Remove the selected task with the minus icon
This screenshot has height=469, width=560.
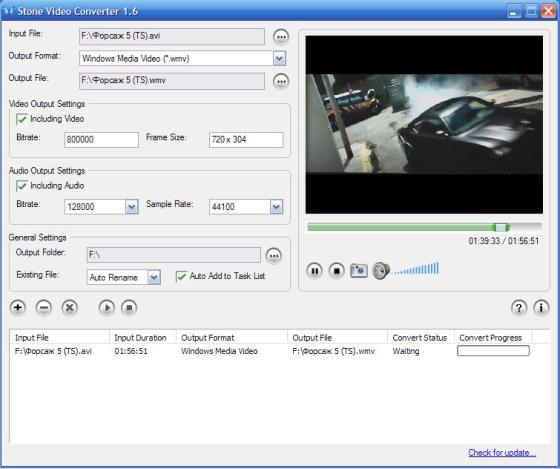(44, 308)
